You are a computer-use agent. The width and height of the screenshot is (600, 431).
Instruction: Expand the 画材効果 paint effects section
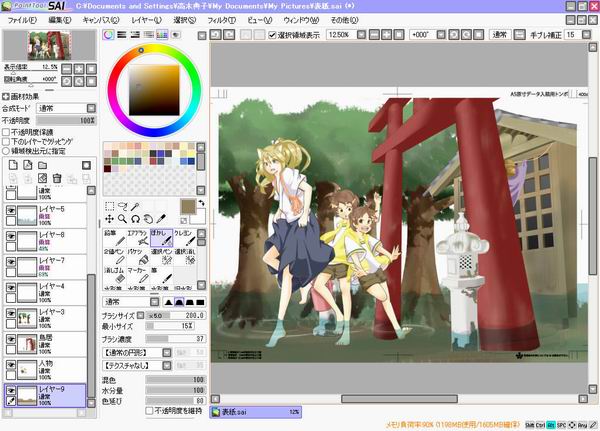coord(6,96)
